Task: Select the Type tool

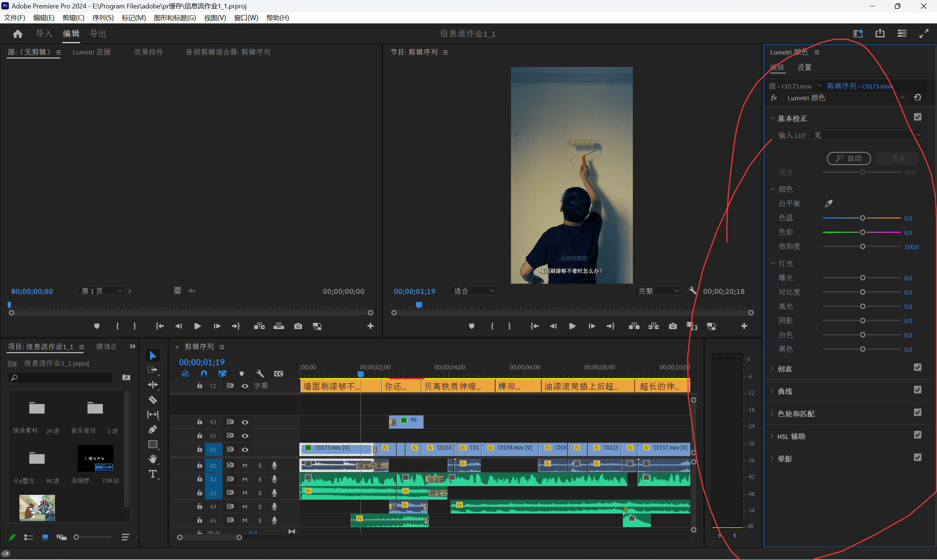Action: point(153,474)
